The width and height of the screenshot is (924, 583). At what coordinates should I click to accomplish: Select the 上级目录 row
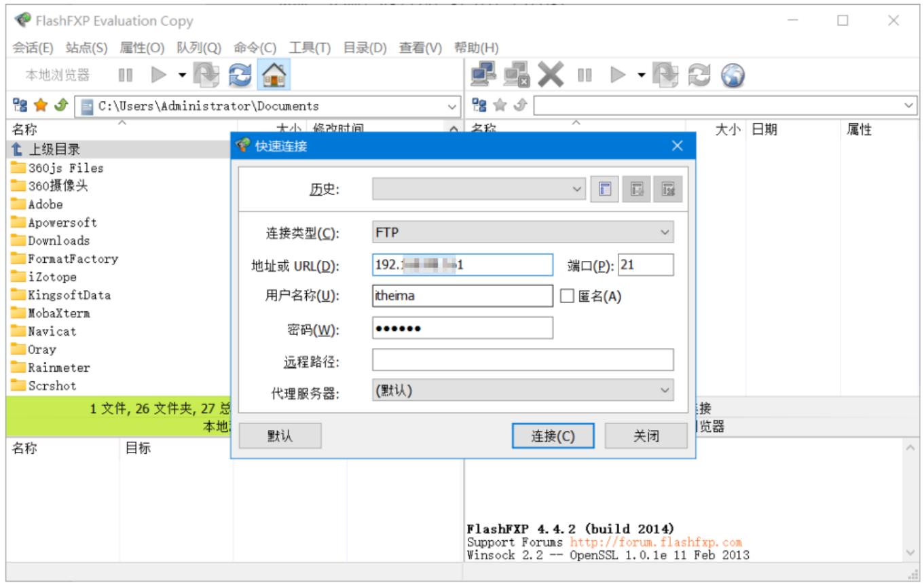[x=119, y=149]
